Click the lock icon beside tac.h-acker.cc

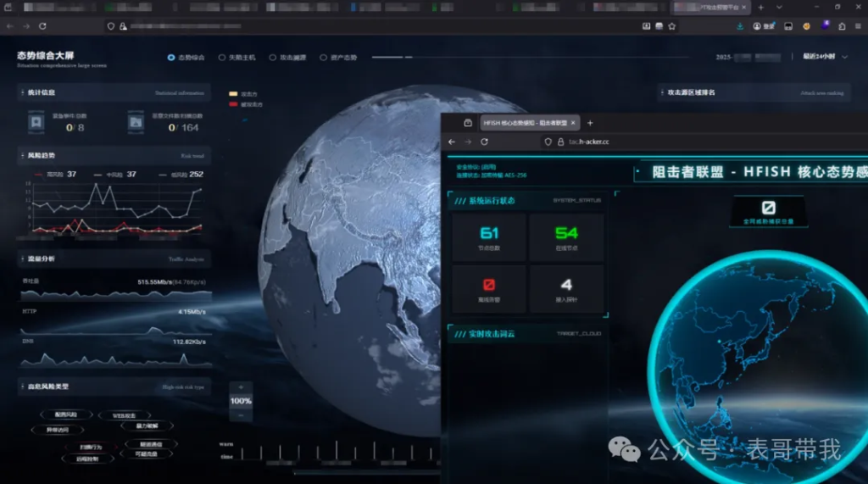pyautogui.click(x=559, y=142)
